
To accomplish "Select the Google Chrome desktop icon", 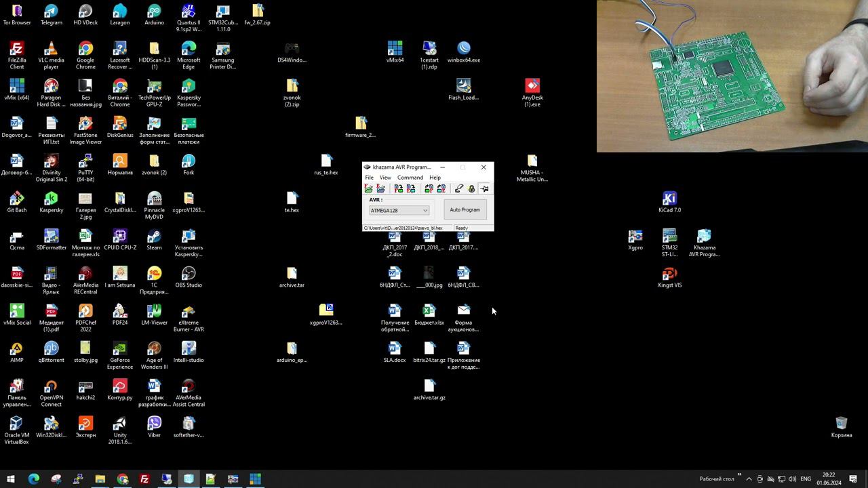I will click(85, 56).
